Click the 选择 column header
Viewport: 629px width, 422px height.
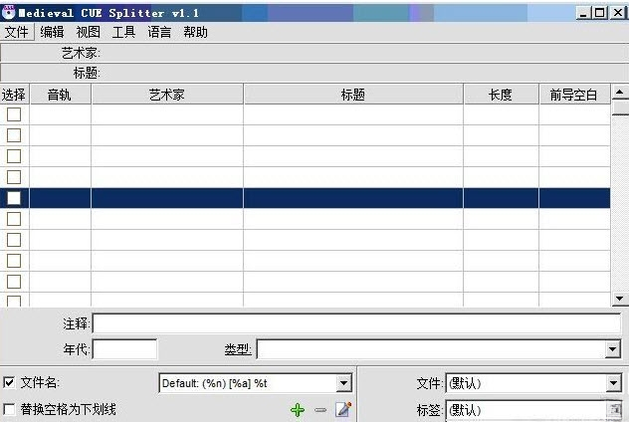click(x=14, y=95)
